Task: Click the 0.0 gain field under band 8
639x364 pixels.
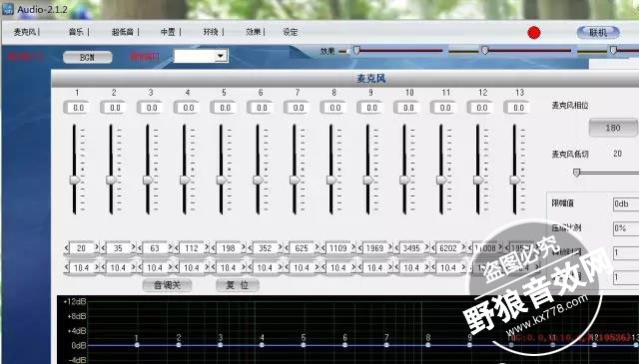Action: tap(334, 108)
